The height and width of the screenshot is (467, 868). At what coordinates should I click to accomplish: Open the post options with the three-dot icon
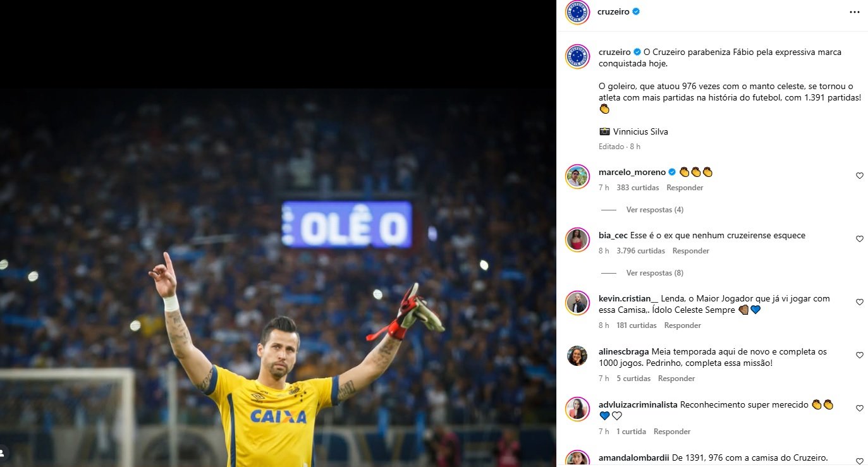tap(855, 11)
